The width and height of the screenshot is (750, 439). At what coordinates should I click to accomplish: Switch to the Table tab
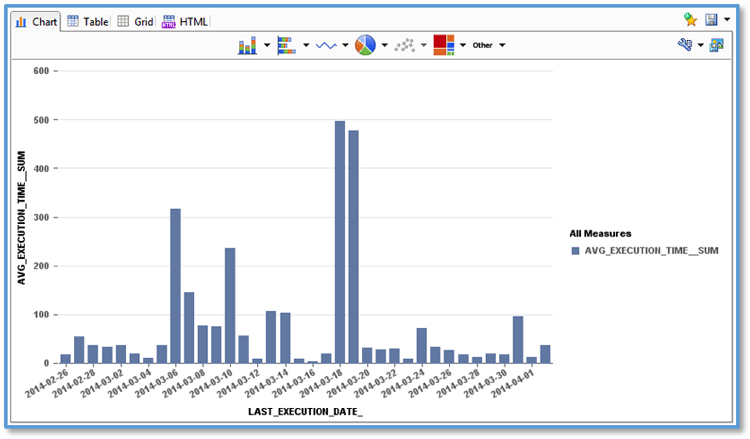click(87, 21)
